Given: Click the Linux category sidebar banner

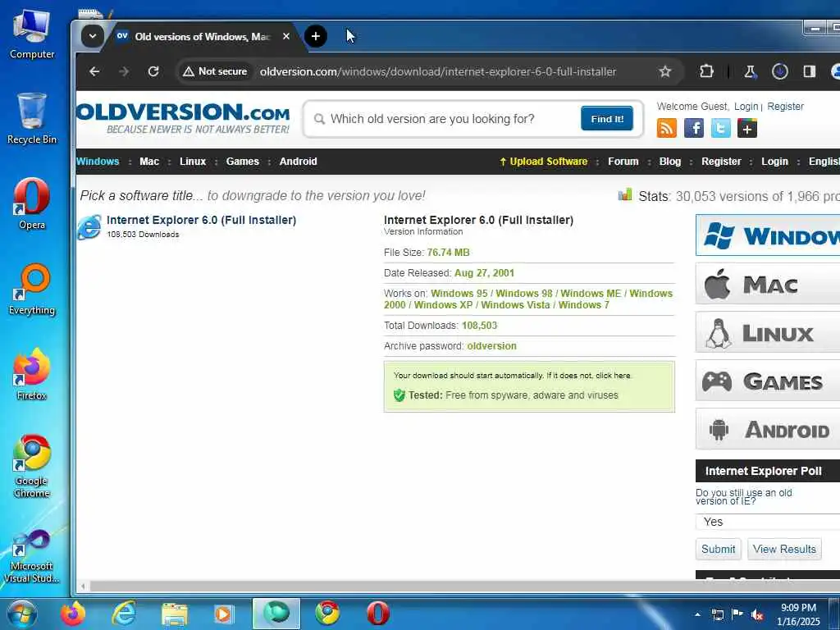Looking at the screenshot, I should 768,332.
